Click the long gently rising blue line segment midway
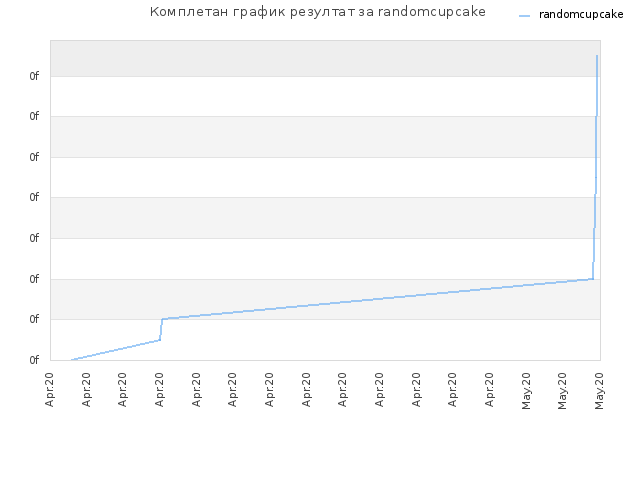Viewport: 640px width, 480px height. 378,299
